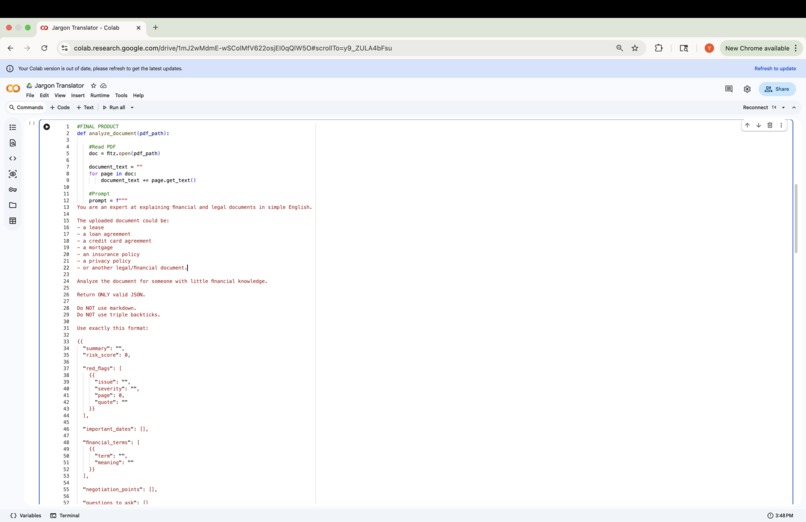Reload the page in browser

tap(44, 48)
